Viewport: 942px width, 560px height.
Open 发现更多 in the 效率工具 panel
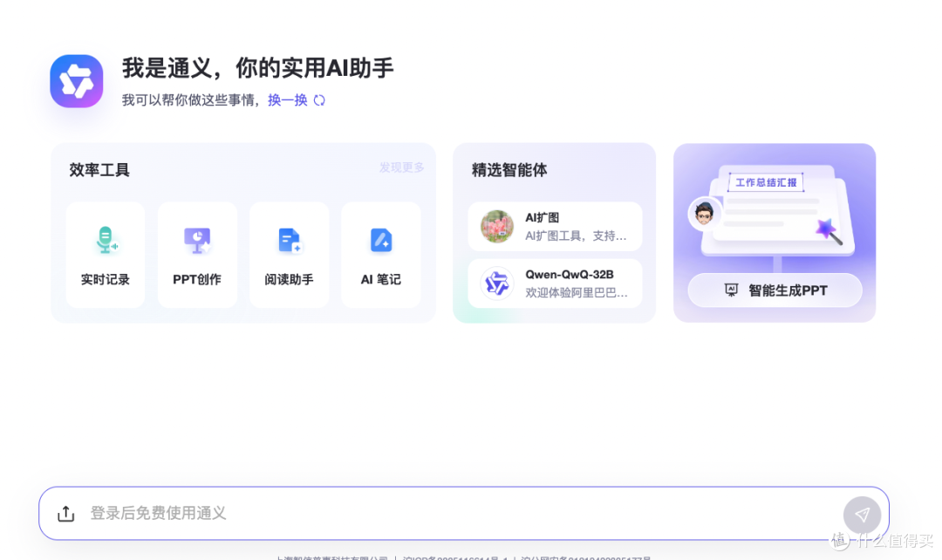[401, 167]
